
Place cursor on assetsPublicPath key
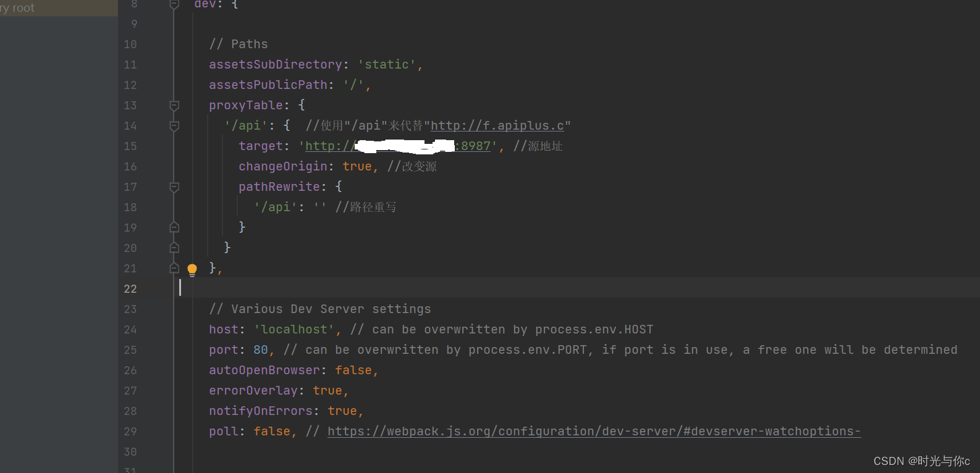click(268, 85)
